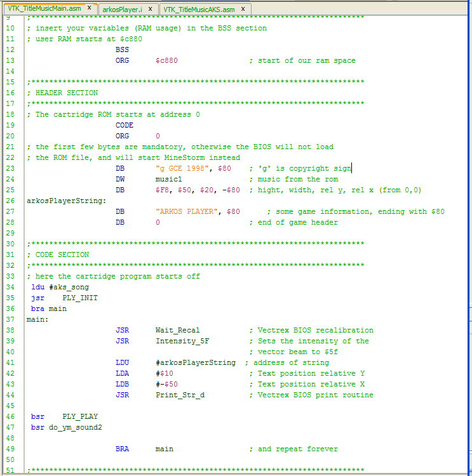Place cursor on the Wait_Recal call
The width and height of the screenshot is (472, 476).
click(177, 331)
